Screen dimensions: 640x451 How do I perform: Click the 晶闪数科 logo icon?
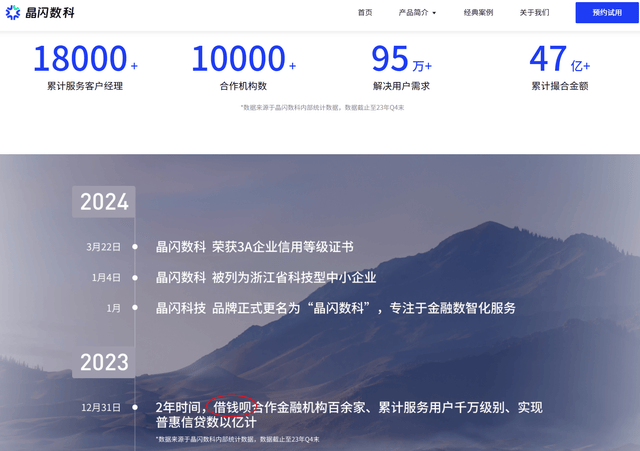(x=13, y=13)
